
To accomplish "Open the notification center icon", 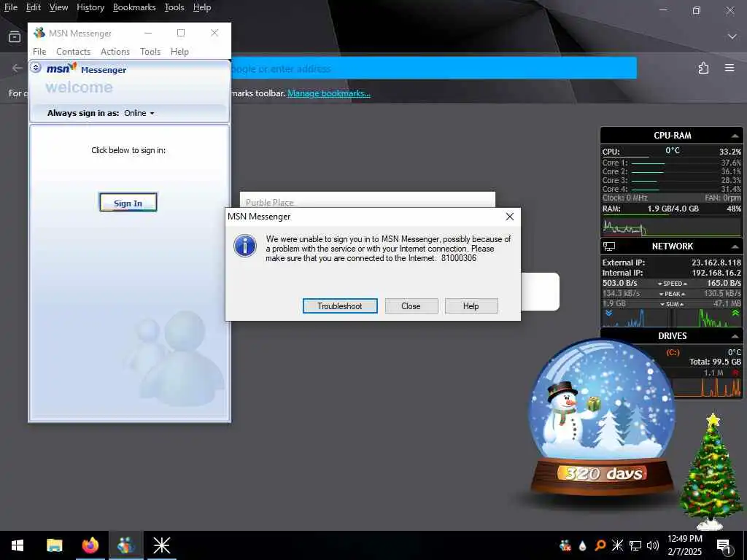I will (724, 547).
